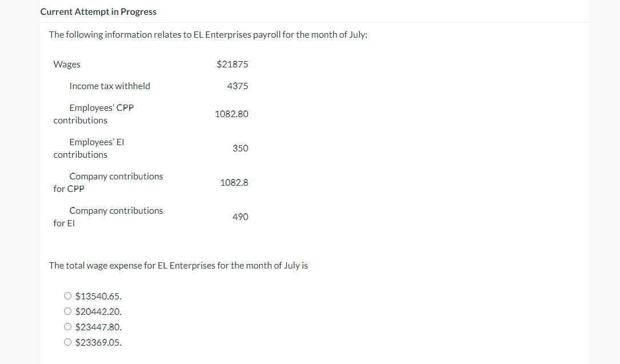Click the 1082.80 employees' CPP amount
Viewport: 620px width, 364px height.
pyautogui.click(x=231, y=114)
